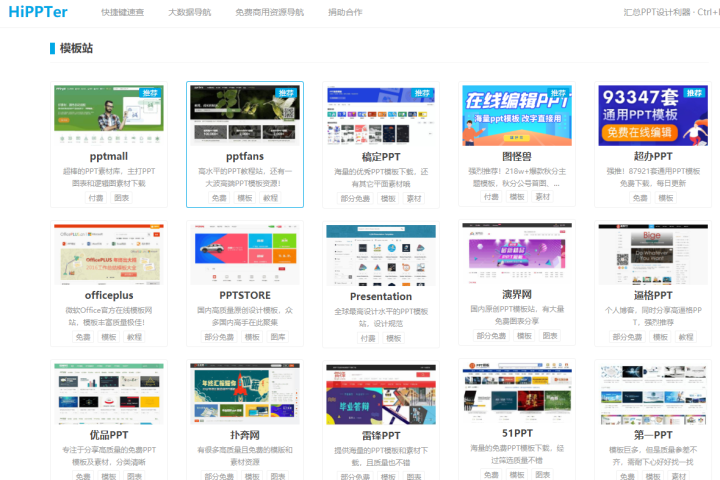Click the Presentation title link
Viewport: 720px width, 480px height.
pos(381,296)
